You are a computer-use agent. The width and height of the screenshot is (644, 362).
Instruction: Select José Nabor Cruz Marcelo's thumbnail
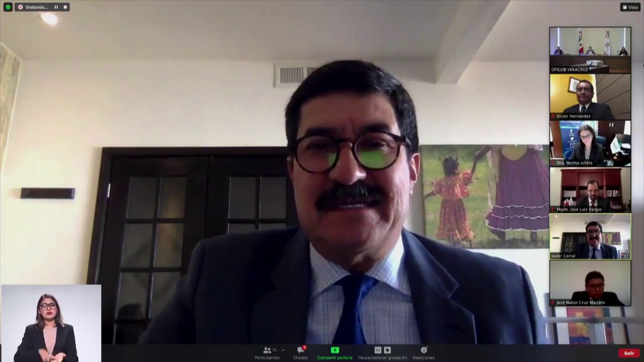click(x=590, y=283)
